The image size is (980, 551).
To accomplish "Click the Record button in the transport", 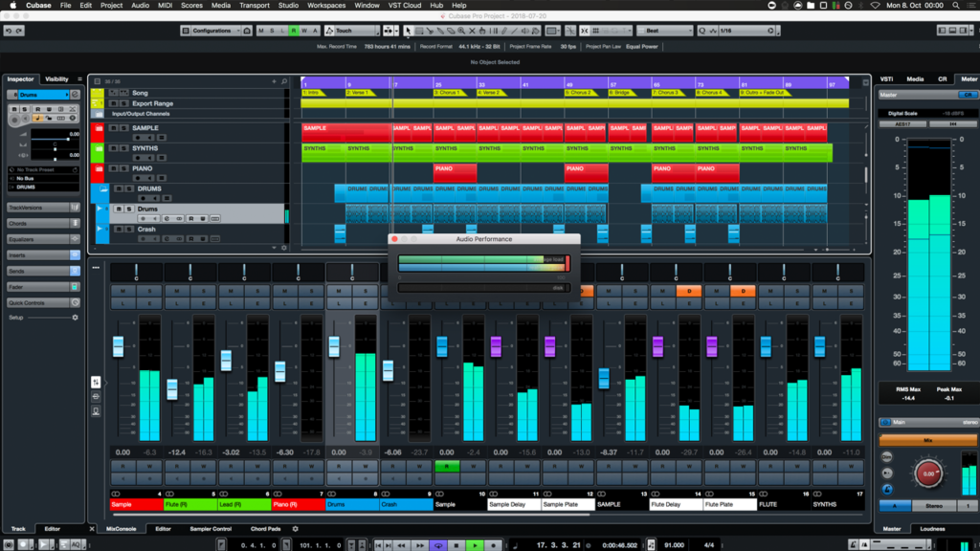I will tap(494, 544).
